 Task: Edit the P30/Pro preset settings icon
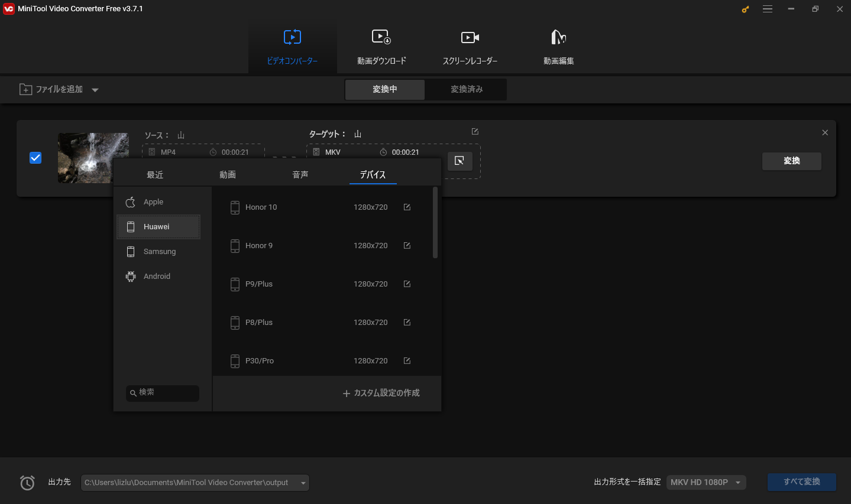pos(407,361)
